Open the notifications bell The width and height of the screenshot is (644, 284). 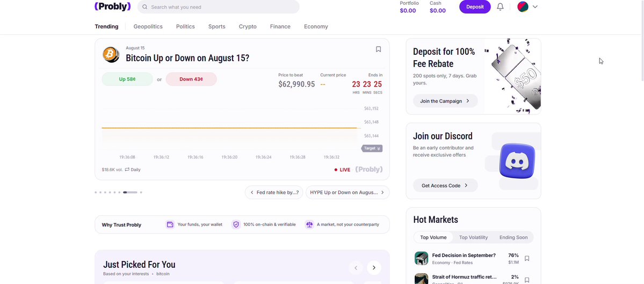pos(500,6)
